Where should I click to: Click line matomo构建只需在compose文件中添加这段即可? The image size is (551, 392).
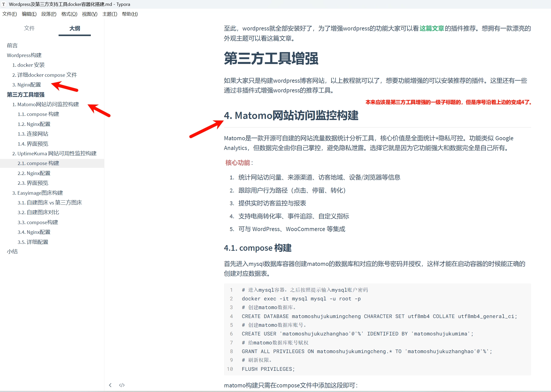click(x=291, y=385)
